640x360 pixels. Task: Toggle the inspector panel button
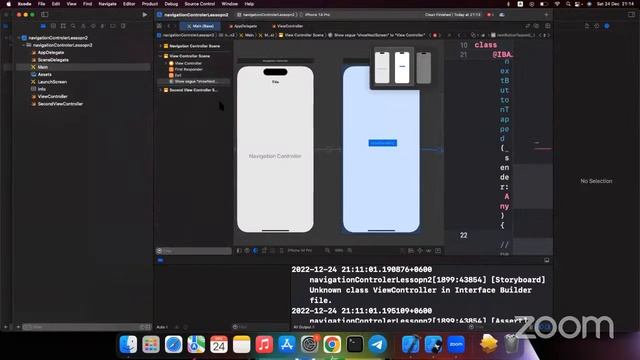[631, 15]
